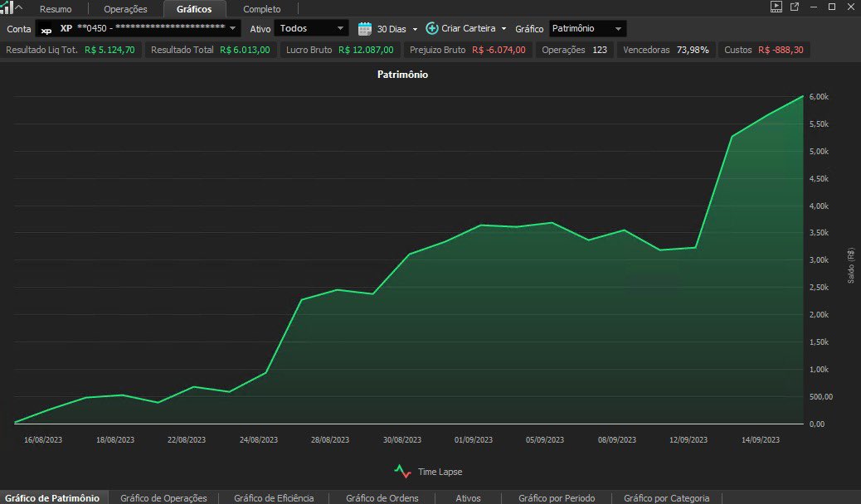Select the Gráficos tab
The height and width of the screenshot is (504, 861).
(x=194, y=9)
